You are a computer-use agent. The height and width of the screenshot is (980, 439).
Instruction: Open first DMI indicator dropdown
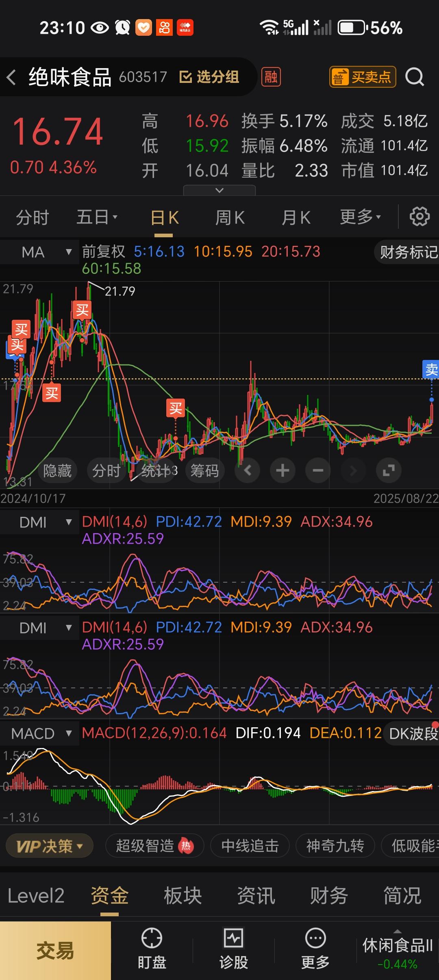pyautogui.click(x=39, y=522)
